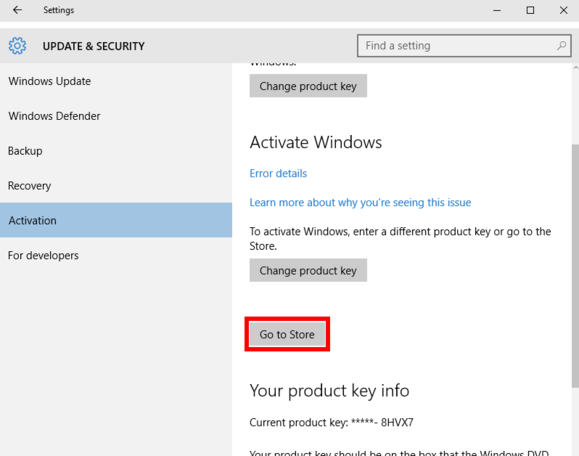This screenshot has height=456, width=579.
Task: Close the Settings window
Action: 563,10
